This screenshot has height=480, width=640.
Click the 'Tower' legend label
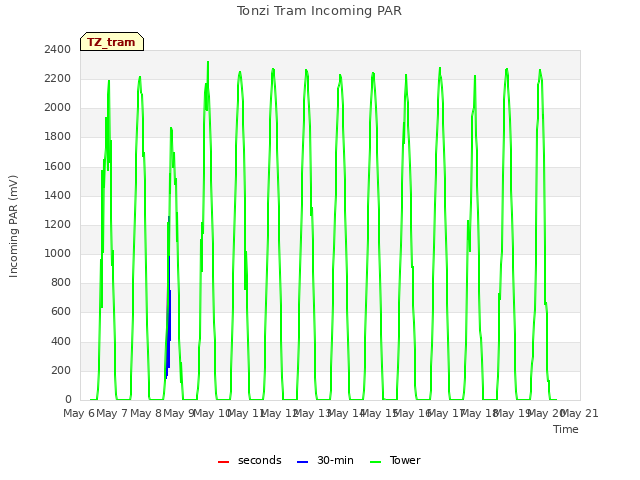405,460
